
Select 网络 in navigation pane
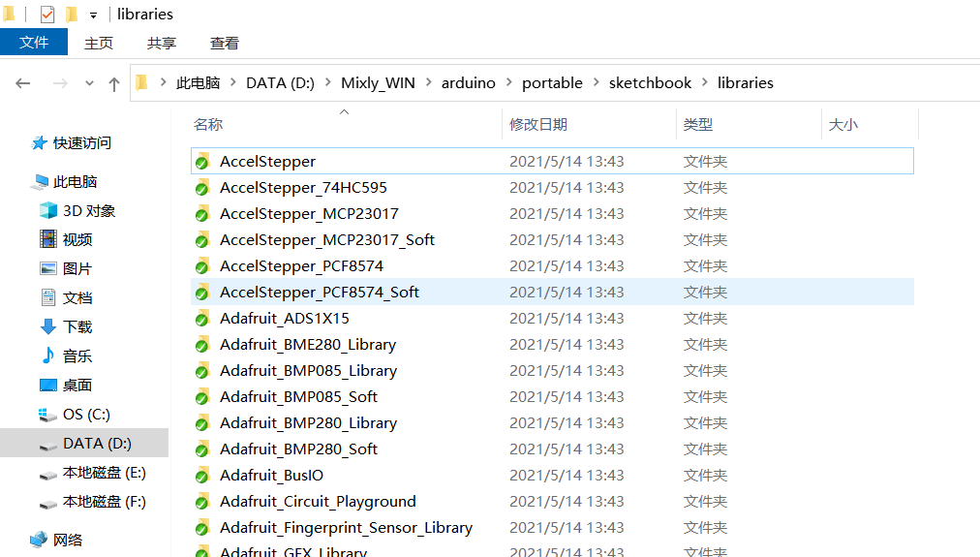(68, 540)
